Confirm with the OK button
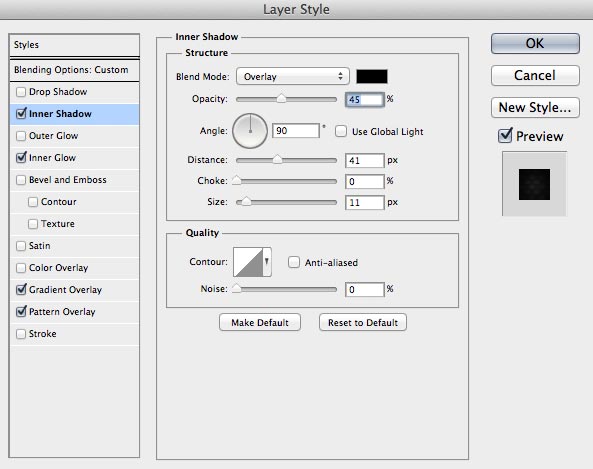Image resolution: width=593 pixels, height=469 pixels. 535,43
